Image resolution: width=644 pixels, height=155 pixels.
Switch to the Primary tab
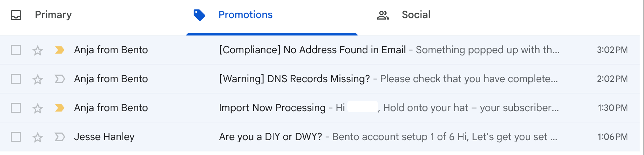pos(53,15)
